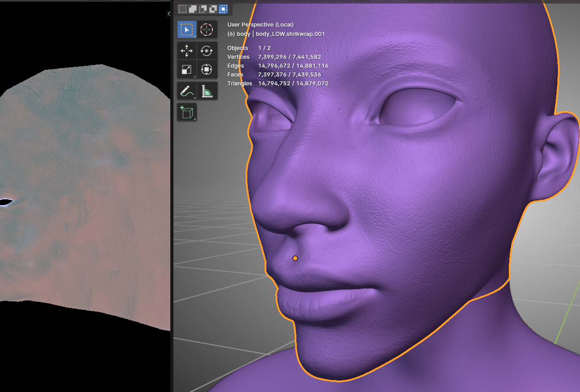
Task: Enable Subtract selection mode
Action: coord(203,9)
